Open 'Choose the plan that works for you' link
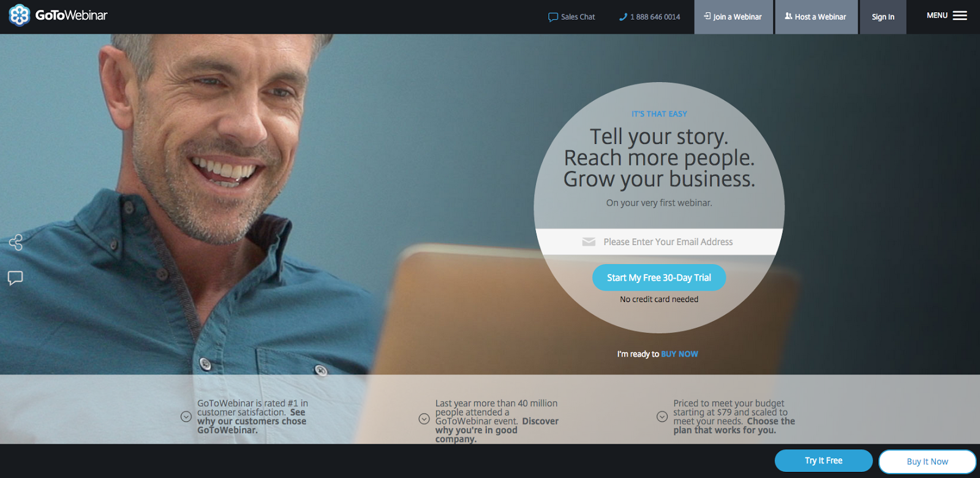980x478 pixels. [x=734, y=426]
